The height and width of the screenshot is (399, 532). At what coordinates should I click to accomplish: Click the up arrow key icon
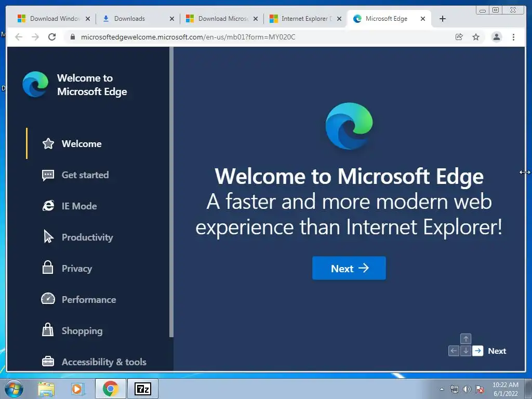pyautogui.click(x=465, y=339)
